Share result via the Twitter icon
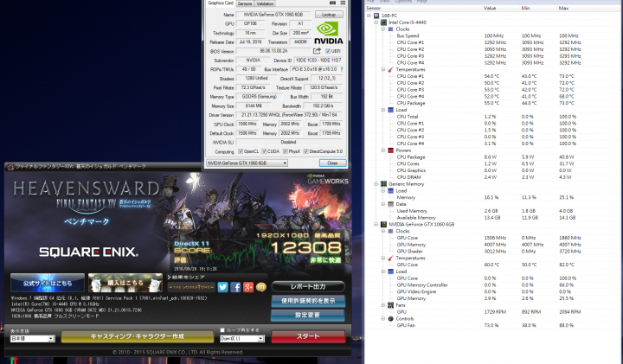623x364 pixels. click(223, 287)
